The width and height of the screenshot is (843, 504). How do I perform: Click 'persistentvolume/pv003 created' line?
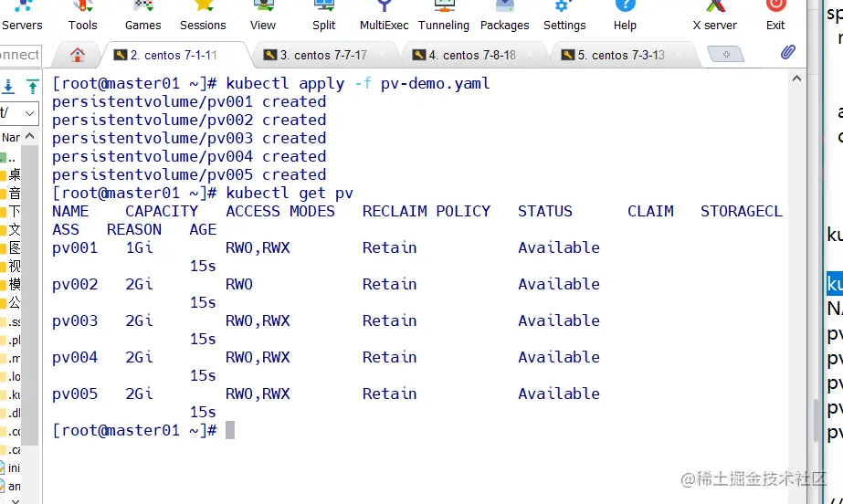coord(189,138)
